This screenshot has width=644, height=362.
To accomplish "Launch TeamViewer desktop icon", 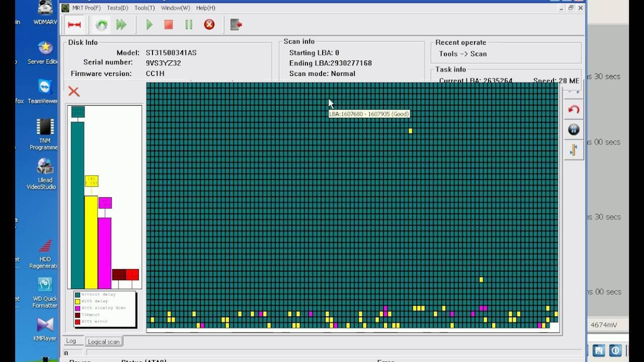I will (45, 91).
